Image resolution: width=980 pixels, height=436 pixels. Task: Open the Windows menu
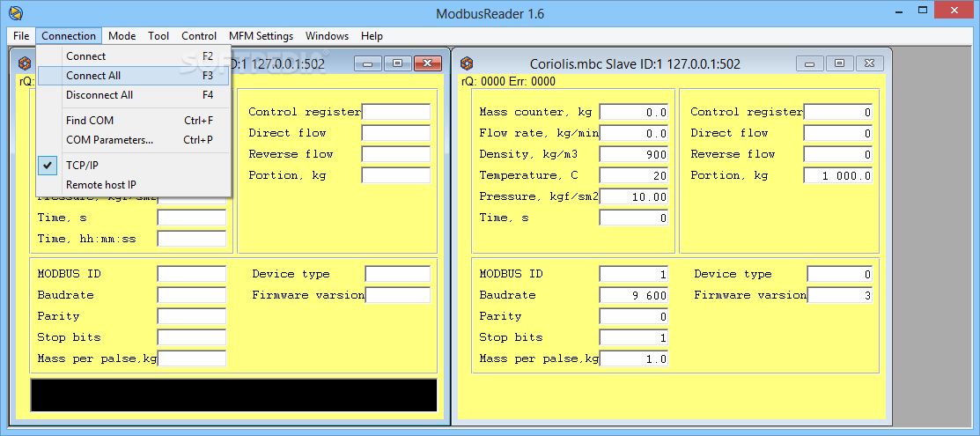coord(327,35)
